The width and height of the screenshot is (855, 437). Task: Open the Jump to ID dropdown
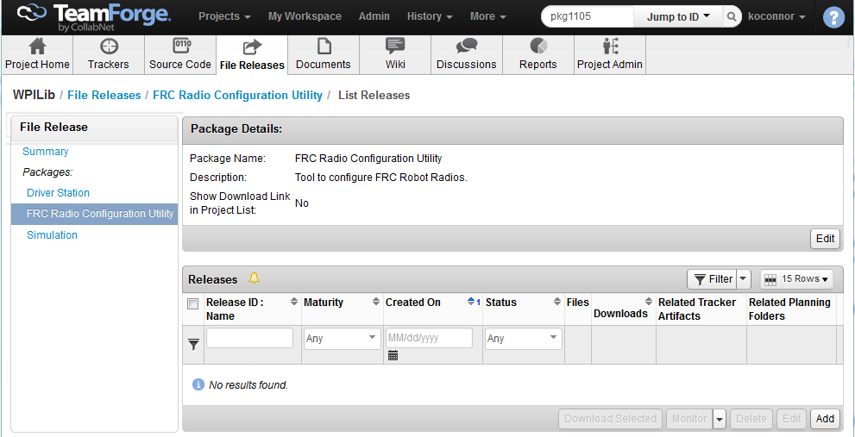(678, 17)
